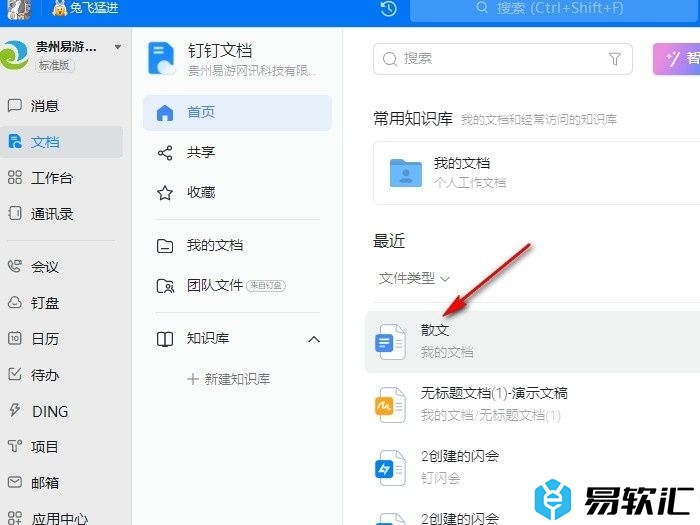The width and height of the screenshot is (700, 525).
Task: Click the 会议 phone icon
Action: coord(15,266)
